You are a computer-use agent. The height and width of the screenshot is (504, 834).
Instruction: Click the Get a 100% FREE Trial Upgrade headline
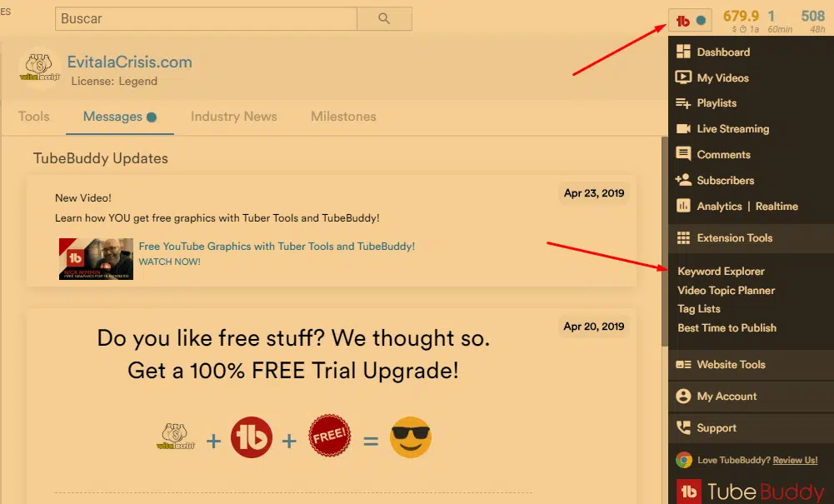tap(293, 371)
